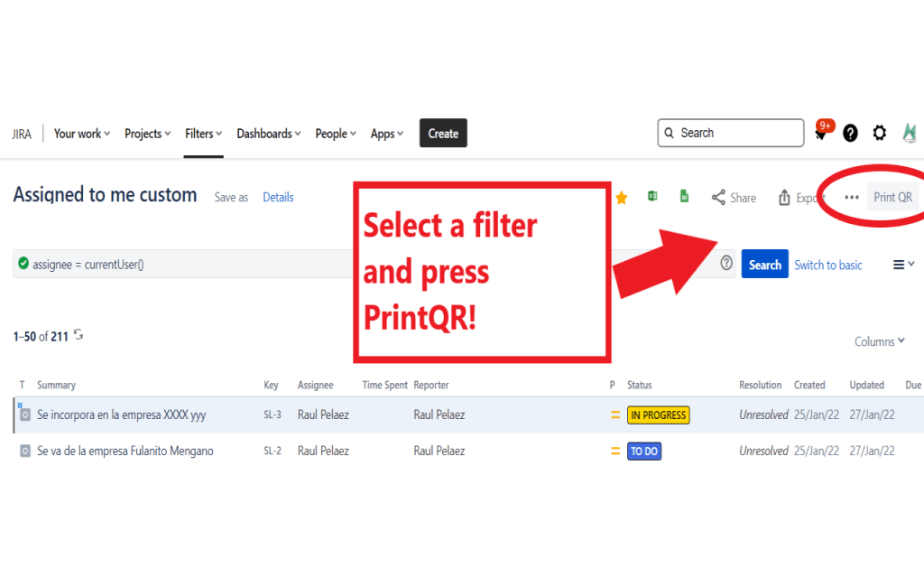Open the Dashboards menu
This screenshot has height=578, width=924.
click(x=268, y=134)
